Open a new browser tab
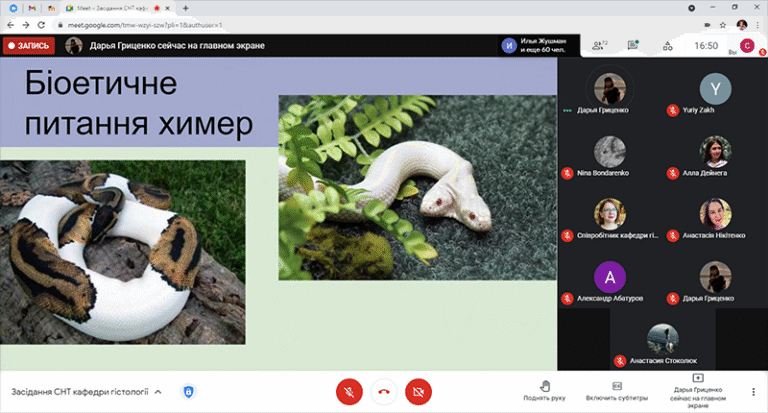 coord(186,7)
